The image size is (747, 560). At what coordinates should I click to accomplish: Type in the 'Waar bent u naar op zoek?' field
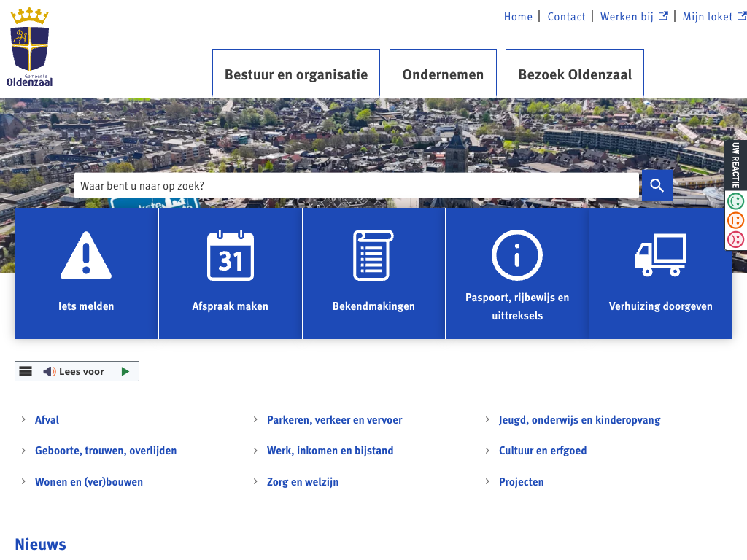click(x=356, y=186)
